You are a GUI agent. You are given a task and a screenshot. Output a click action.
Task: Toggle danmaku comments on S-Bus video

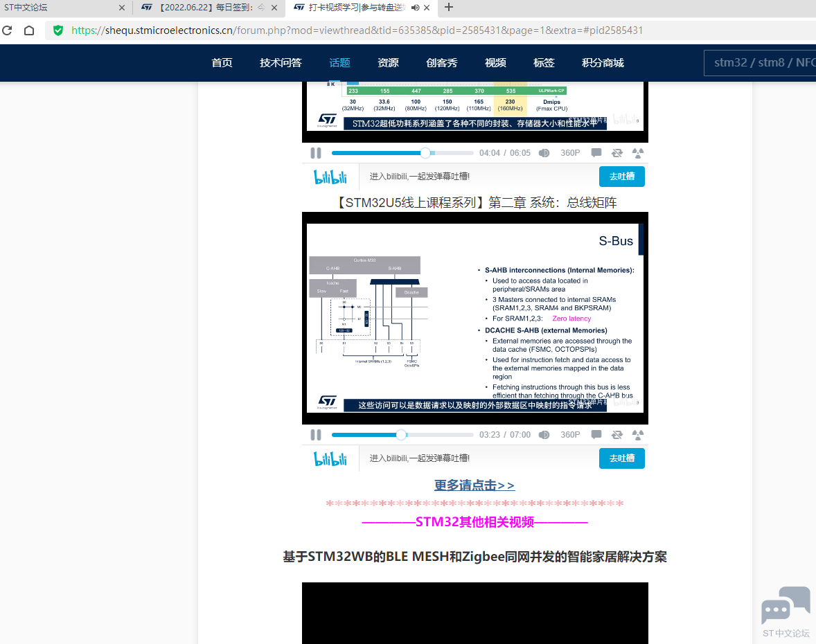[596, 434]
